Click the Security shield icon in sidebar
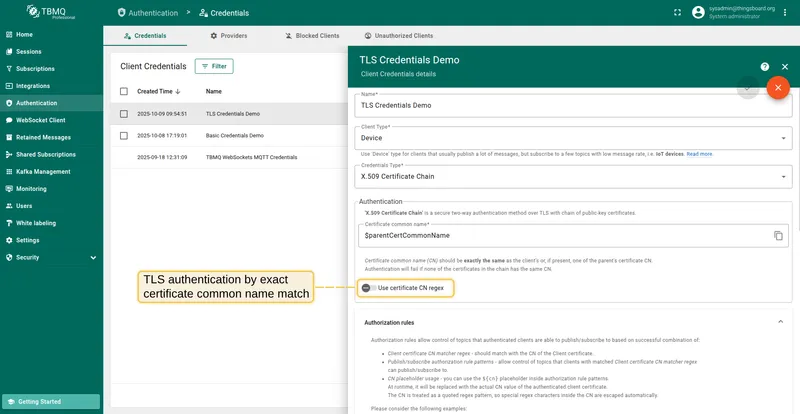The image size is (800, 414). click(x=9, y=257)
